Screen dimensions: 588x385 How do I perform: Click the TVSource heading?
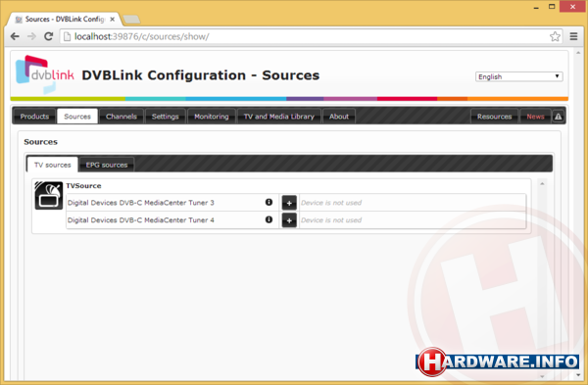[x=83, y=185]
